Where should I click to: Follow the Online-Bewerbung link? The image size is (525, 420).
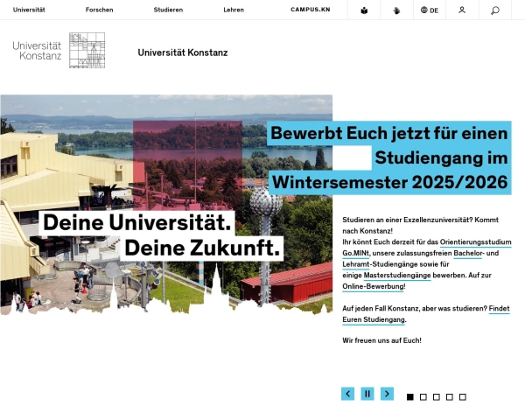pyautogui.click(x=374, y=286)
